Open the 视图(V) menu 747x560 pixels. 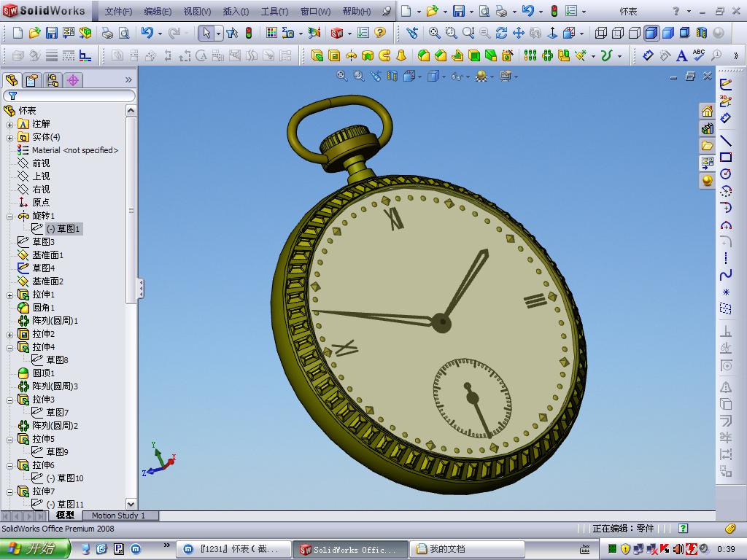point(197,12)
